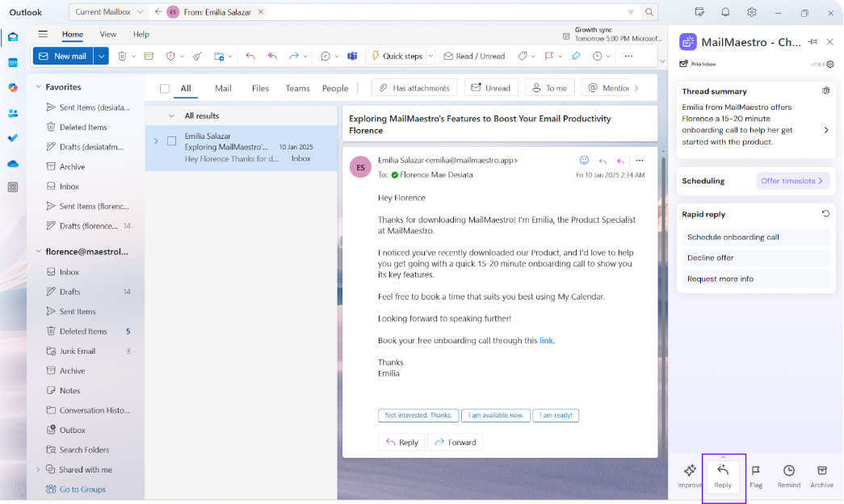Expand the Shared with me folder
Screen dimensions: 844x504
[x=38, y=469]
